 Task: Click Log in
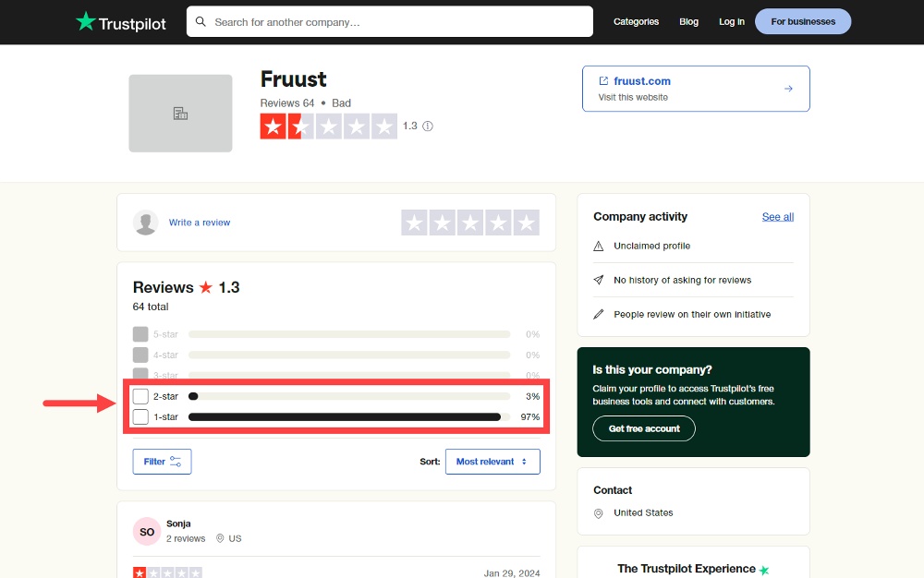pos(731,22)
